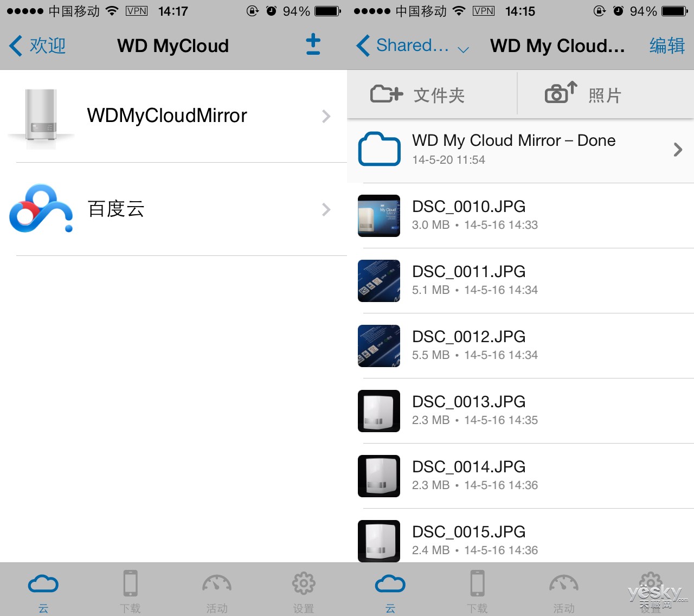Select 活动 gauge icon in right bottom bar

tap(564, 583)
